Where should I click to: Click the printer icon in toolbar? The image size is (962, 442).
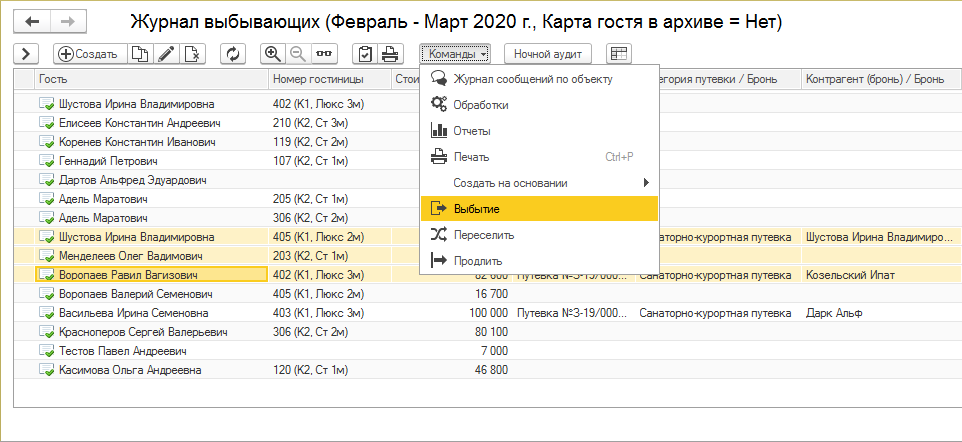[390, 53]
